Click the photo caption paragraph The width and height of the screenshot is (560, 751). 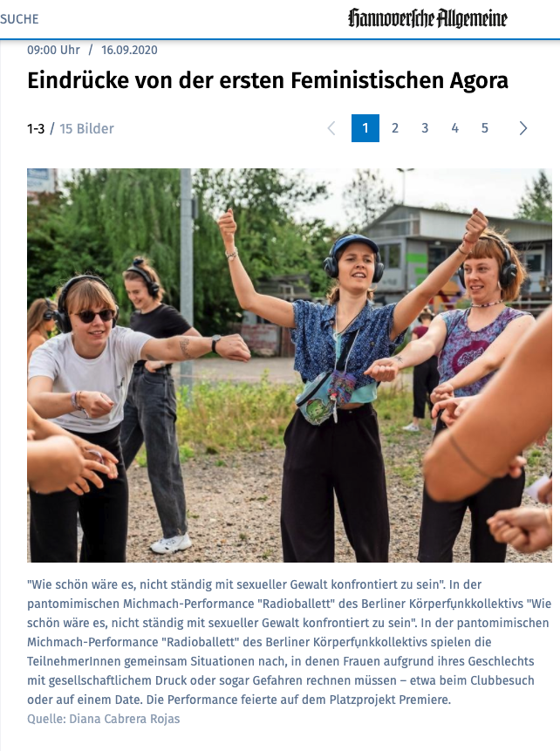pos(290,642)
